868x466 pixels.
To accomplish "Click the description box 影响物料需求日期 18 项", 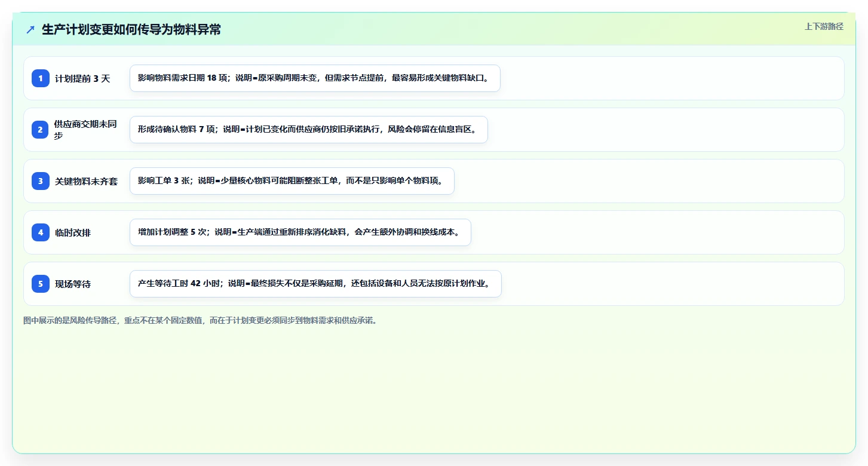I will [315, 78].
